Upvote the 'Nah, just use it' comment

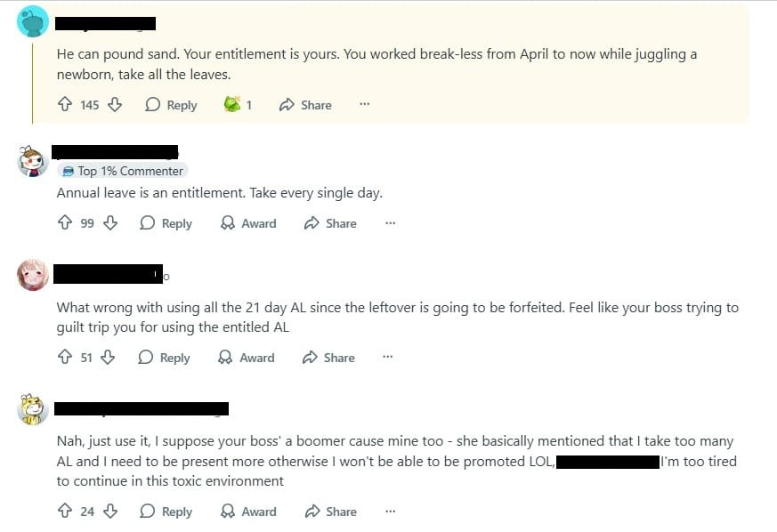64,512
